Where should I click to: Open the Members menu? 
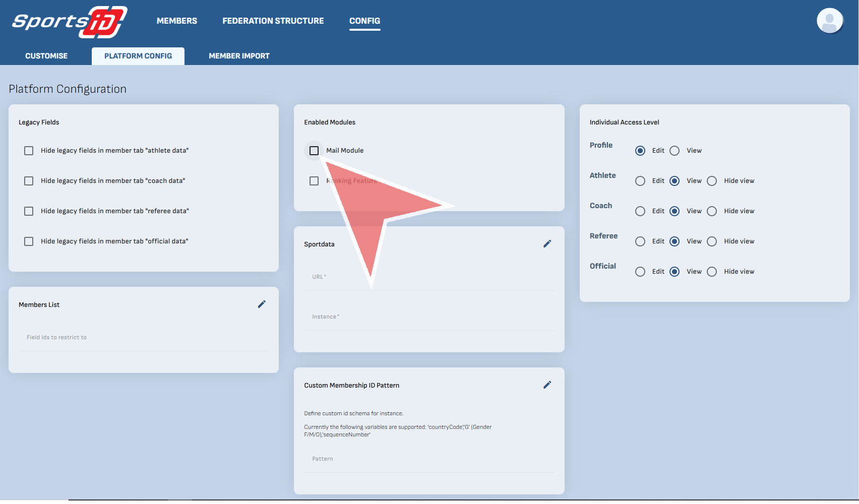(x=176, y=21)
